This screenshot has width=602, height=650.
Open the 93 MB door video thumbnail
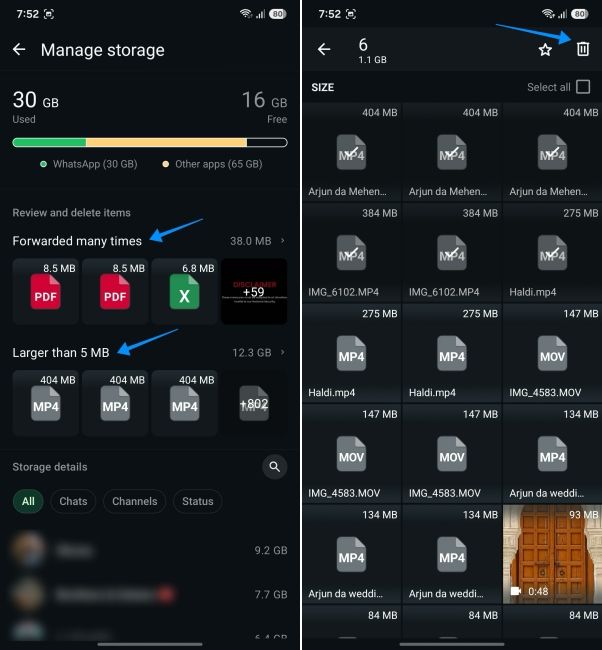tap(552, 554)
